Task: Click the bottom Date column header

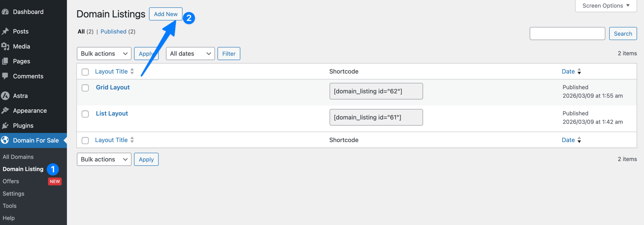Action: [568, 140]
